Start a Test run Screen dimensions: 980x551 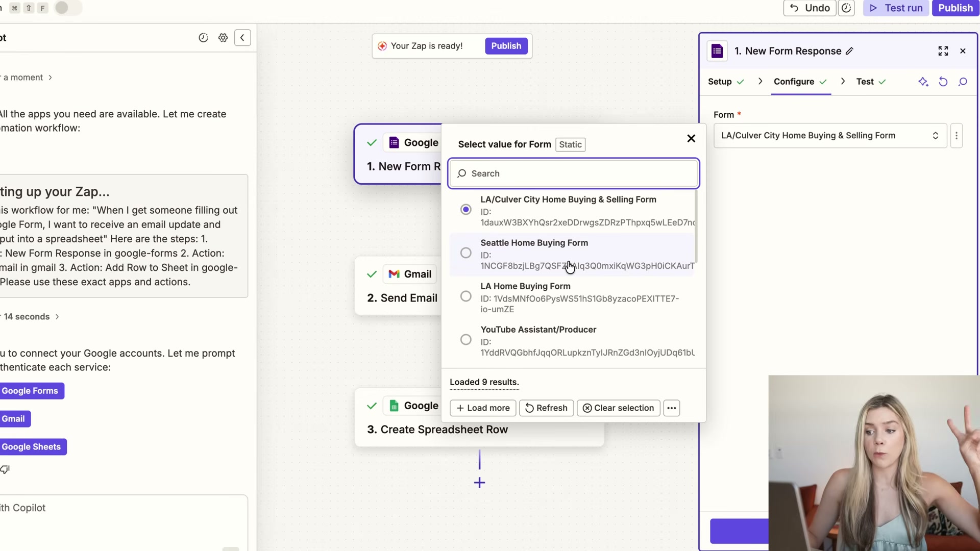click(x=896, y=8)
